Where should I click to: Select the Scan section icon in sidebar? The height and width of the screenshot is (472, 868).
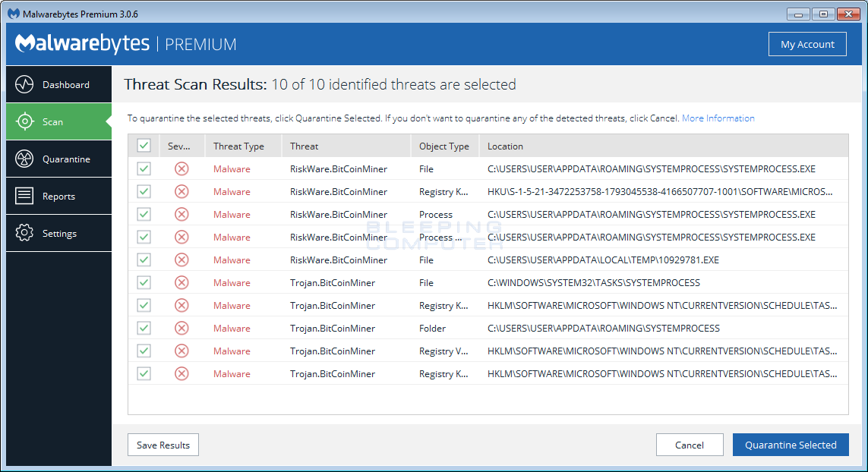pos(27,121)
